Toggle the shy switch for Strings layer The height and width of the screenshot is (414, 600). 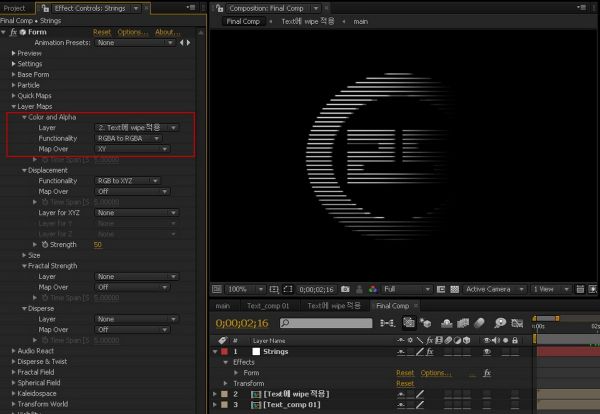[401, 351]
